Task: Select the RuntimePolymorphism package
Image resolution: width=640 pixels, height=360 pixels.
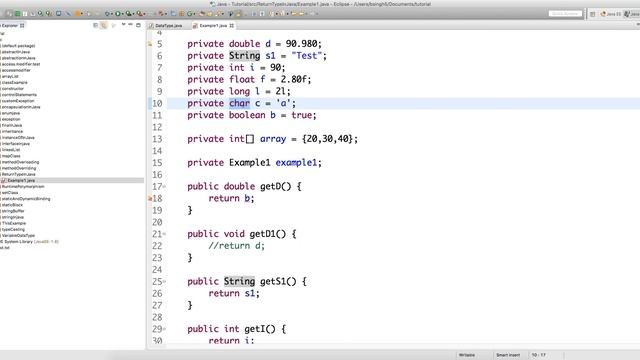Action: 22,187
